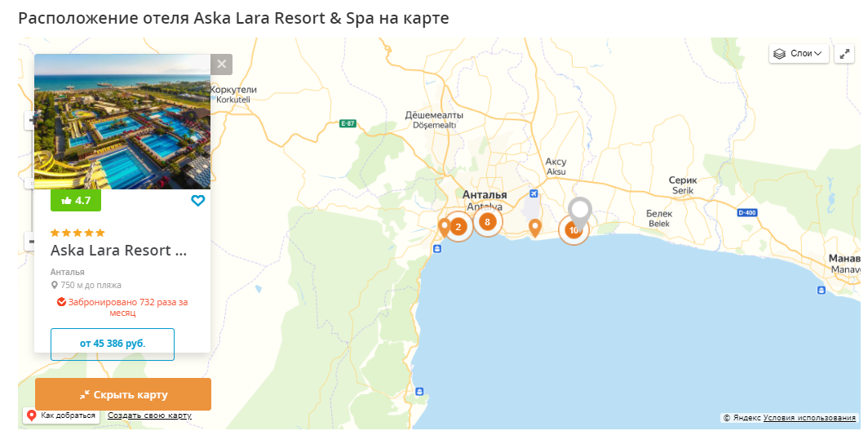The height and width of the screenshot is (431, 868).
Task: Add hotel to favorites with heart icon
Action: [197, 201]
